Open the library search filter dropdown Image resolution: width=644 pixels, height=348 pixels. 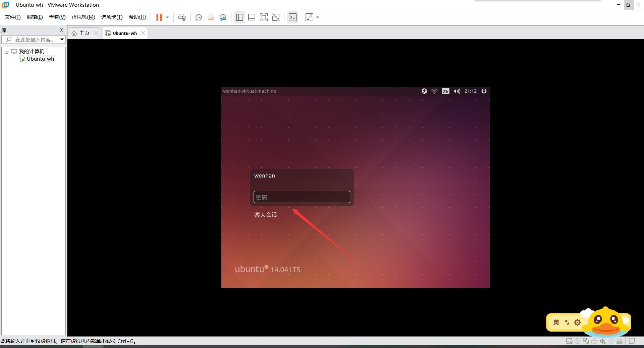pyautogui.click(x=62, y=40)
